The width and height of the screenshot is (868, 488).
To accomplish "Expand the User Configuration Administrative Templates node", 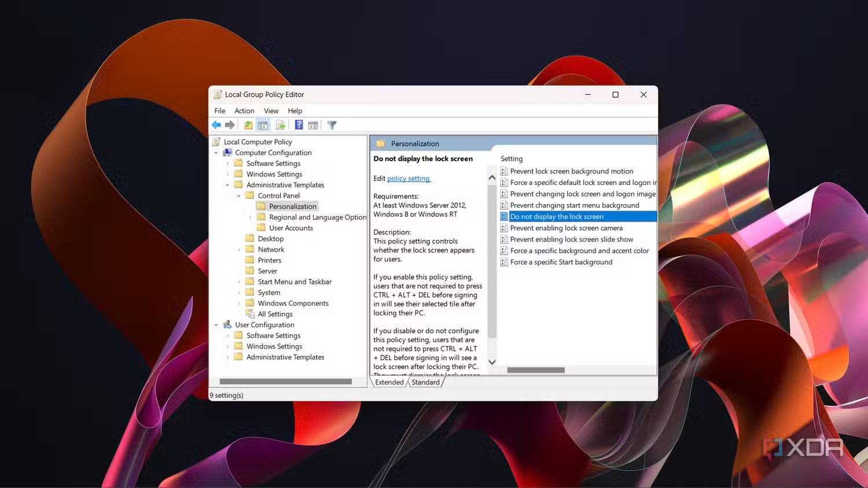I will pyautogui.click(x=228, y=357).
